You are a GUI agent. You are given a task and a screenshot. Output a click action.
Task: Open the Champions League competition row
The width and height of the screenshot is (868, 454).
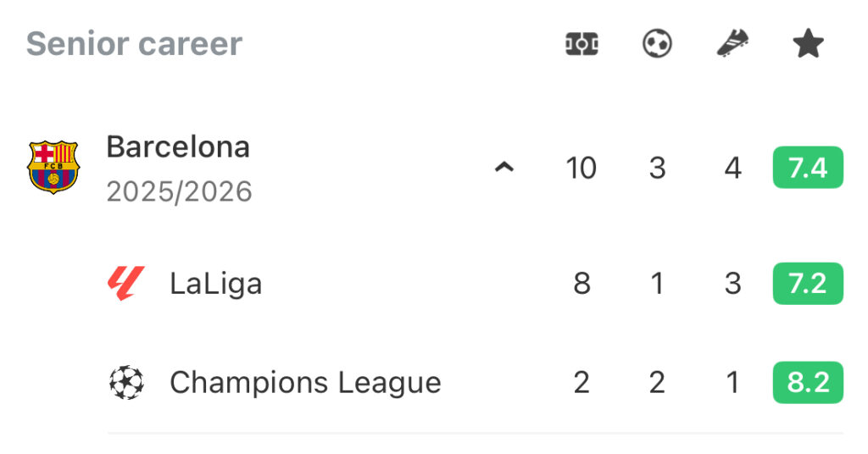point(305,383)
